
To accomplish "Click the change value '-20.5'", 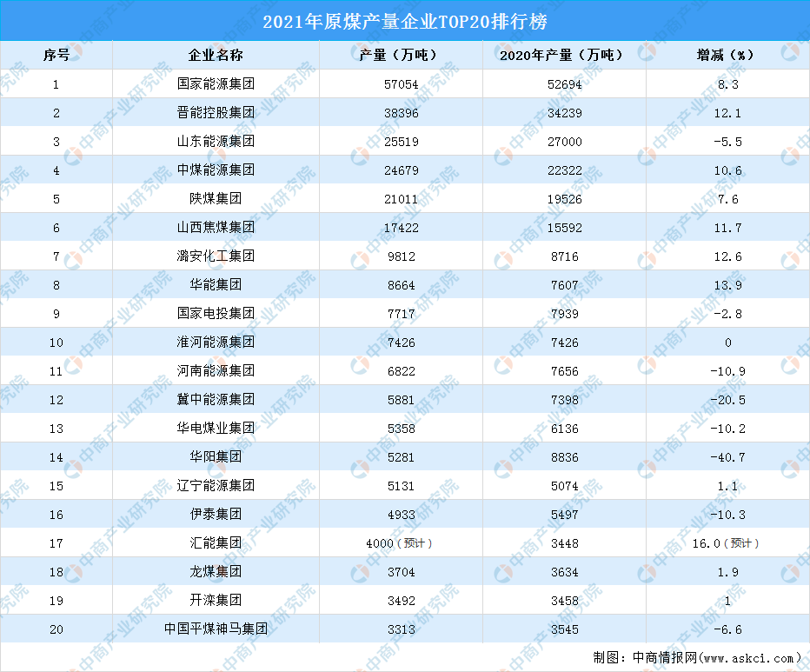I will pos(727,400).
